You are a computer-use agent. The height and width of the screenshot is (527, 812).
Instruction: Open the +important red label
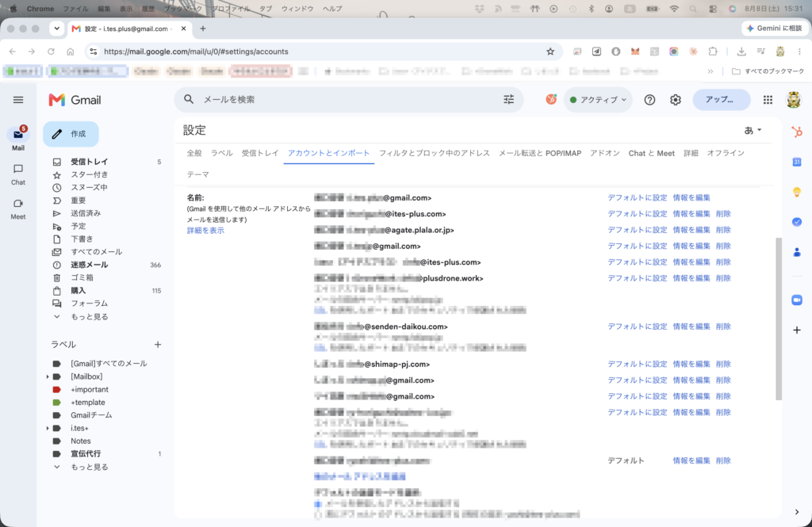(89, 389)
